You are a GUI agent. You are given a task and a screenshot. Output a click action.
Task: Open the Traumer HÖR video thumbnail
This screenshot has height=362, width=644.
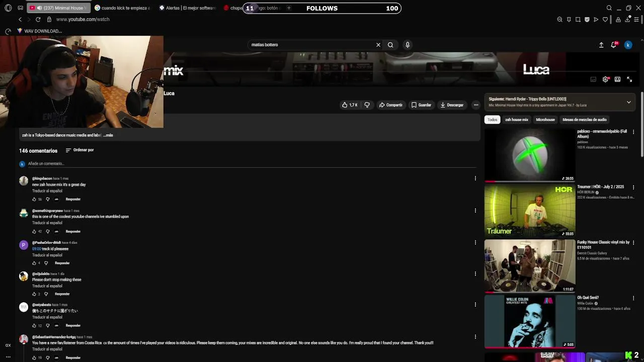530,211
